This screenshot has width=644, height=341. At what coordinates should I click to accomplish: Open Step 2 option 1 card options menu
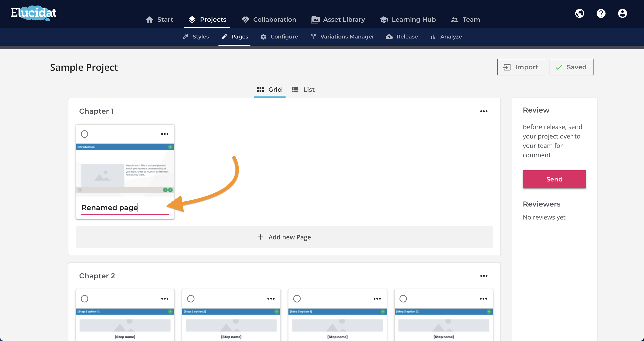[x=165, y=299]
